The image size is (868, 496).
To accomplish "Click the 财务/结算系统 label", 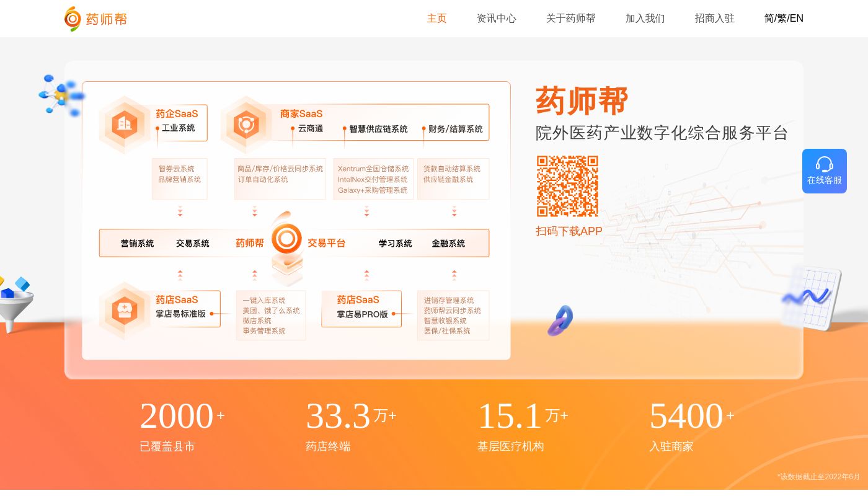I will click(456, 129).
